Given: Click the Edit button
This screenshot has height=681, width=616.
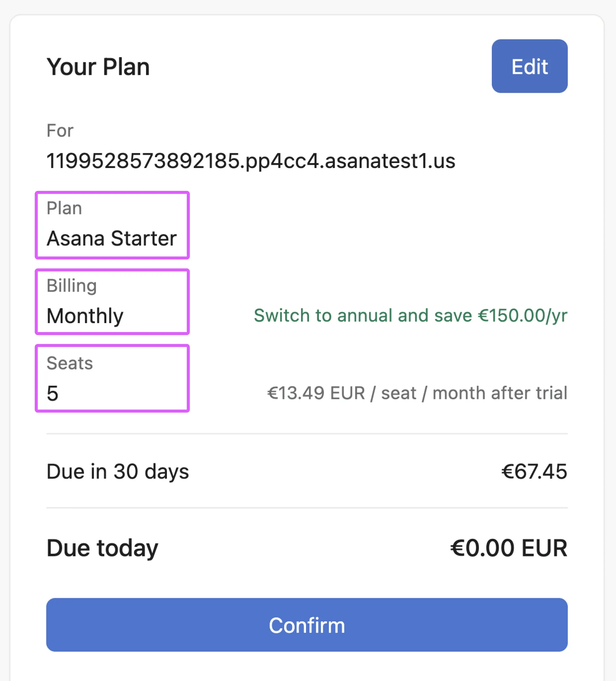Looking at the screenshot, I should (x=529, y=66).
